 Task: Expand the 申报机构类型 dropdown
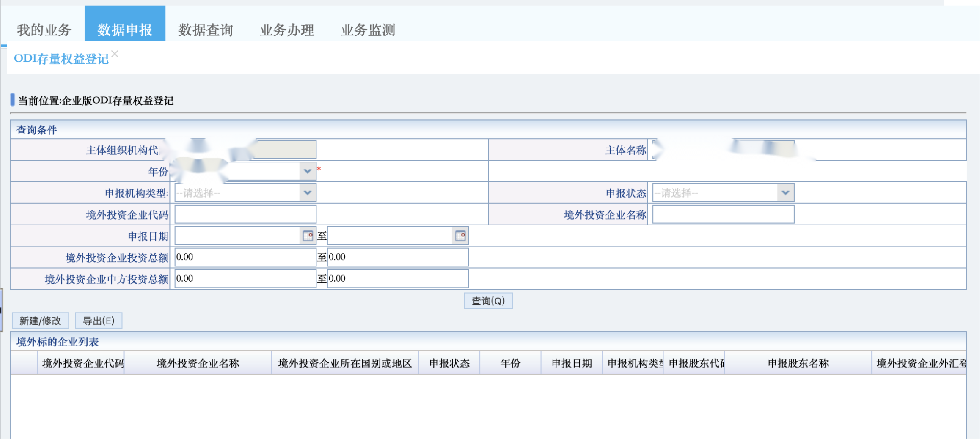[307, 193]
